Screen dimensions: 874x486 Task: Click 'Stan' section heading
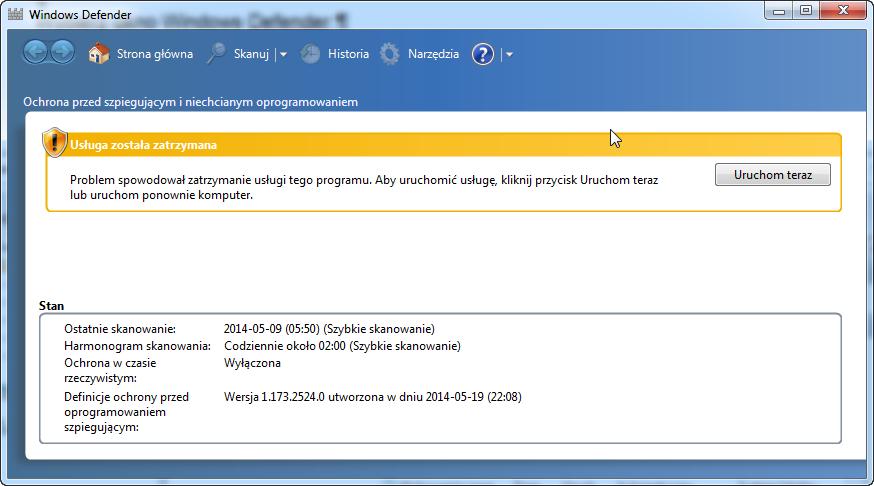tap(51, 305)
